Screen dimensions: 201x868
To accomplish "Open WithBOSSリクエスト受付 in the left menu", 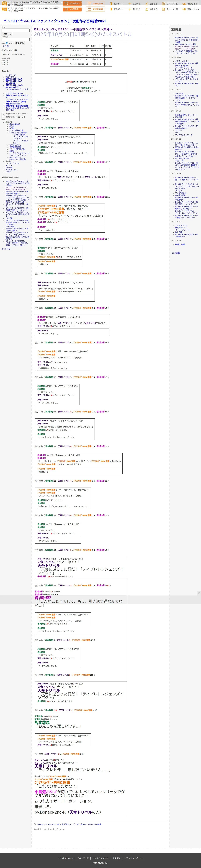I will (x=19, y=90).
